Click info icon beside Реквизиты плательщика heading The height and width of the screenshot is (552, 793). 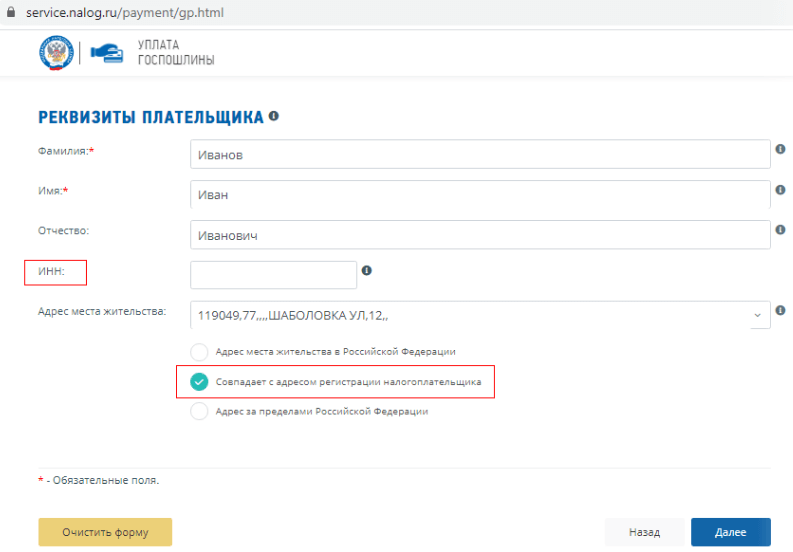(x=273, y=116)
